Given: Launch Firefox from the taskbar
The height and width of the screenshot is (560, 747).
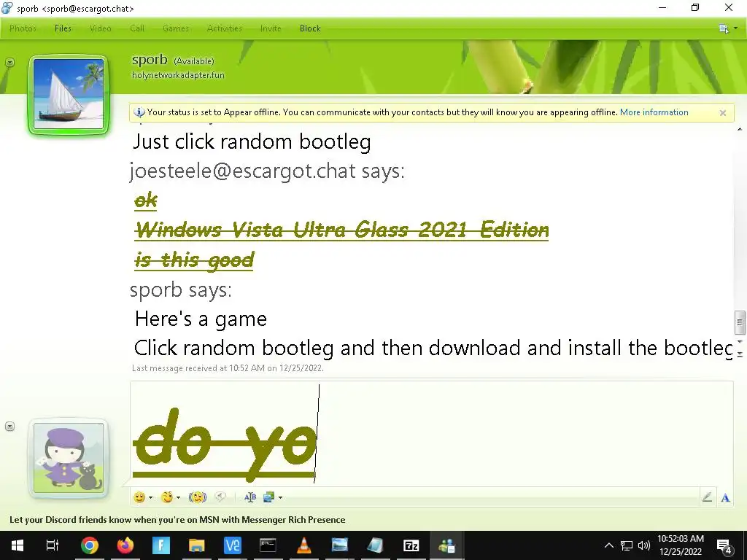Looking at the screenshot, I should coord(125,545).
